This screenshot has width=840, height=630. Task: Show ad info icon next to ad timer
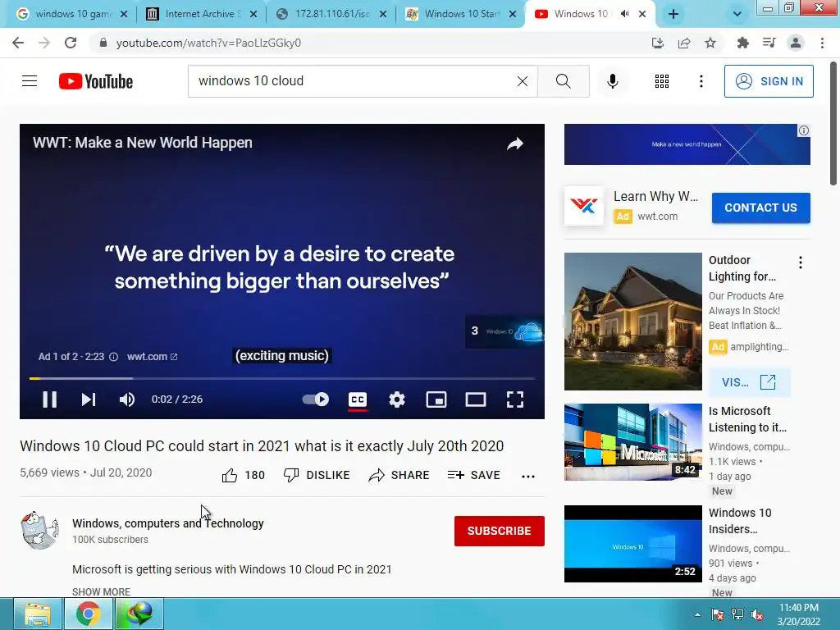tap(113, 357)
